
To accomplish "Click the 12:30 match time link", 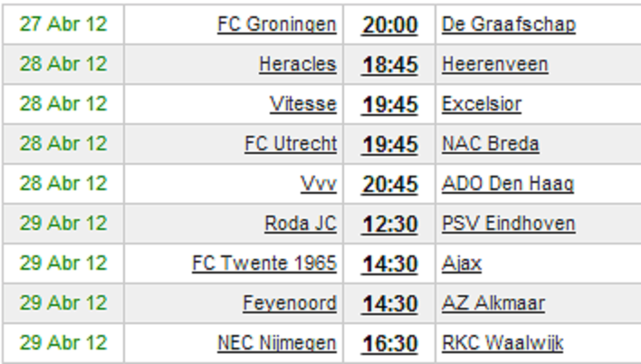I will coord(389,225).
